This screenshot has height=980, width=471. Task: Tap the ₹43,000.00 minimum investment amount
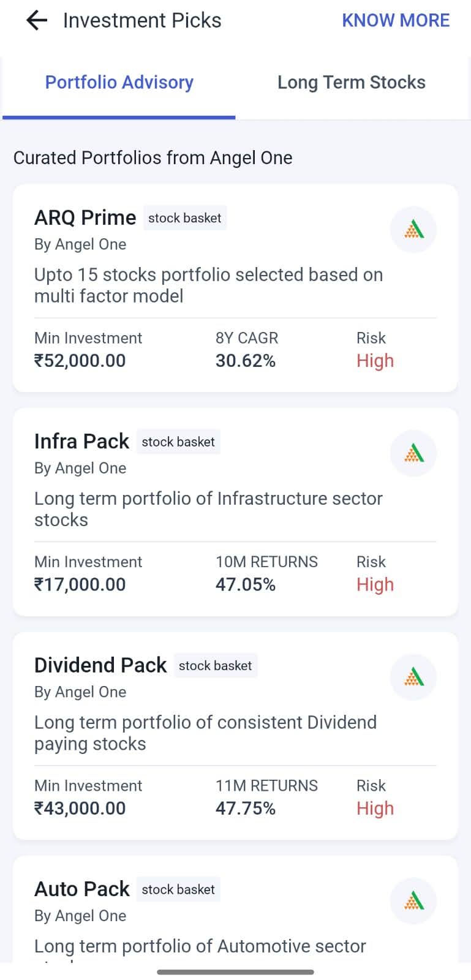(x=80, y=809)
